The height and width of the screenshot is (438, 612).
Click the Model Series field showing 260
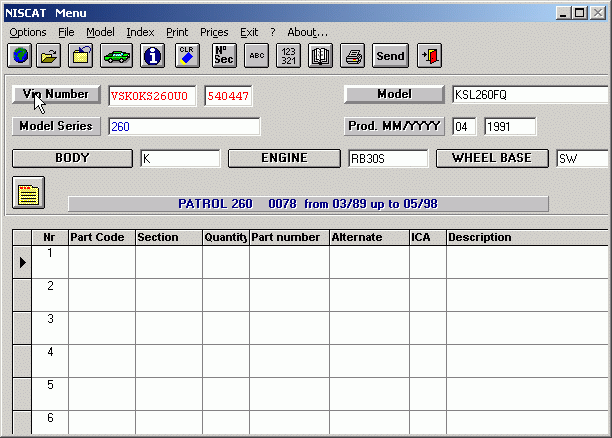coord(184,126)
